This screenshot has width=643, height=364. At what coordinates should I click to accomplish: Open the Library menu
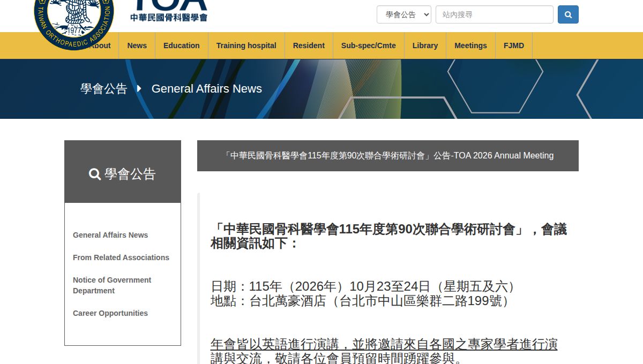coord(425,45)
